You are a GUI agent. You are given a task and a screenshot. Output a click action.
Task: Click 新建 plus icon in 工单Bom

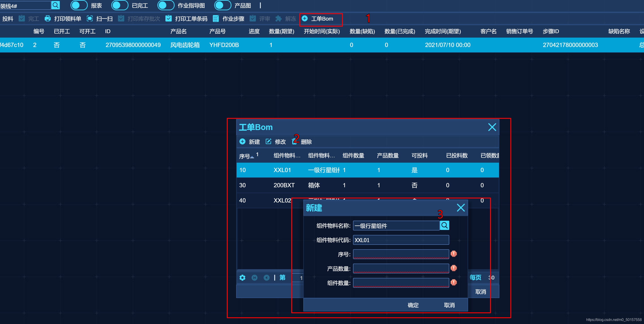(x=242, y=142)
